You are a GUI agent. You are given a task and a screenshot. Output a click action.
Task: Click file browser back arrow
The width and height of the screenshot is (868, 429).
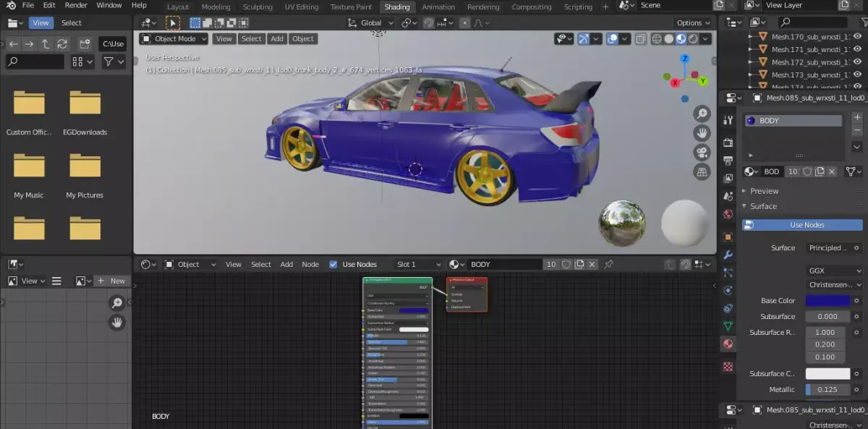[13, 44]
